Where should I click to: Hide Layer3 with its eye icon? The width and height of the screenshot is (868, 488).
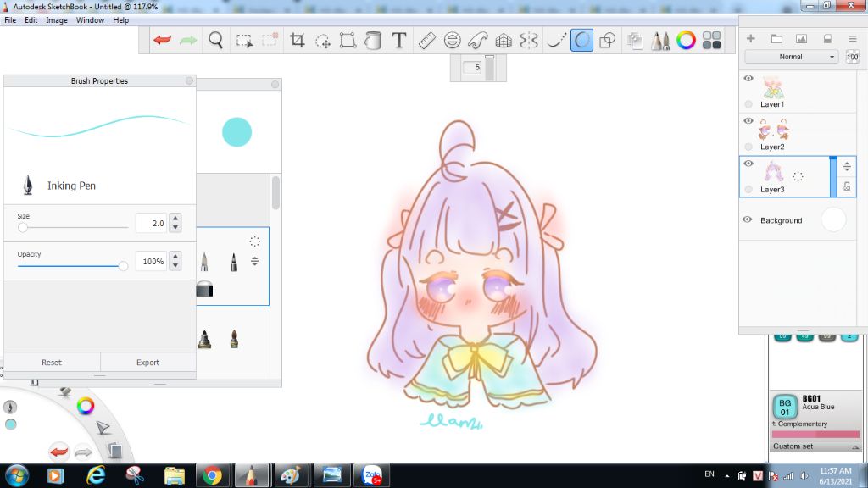(748, 164)
